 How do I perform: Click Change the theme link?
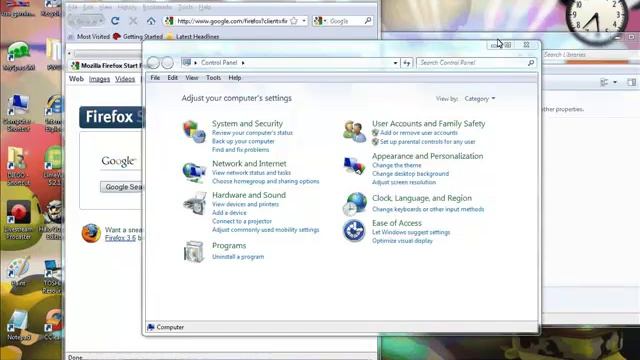tap(397, 165)
